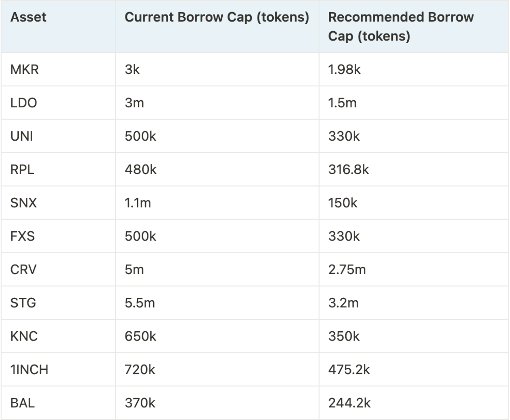Select SNX's current cap of 1.1m

pyautogui.click(x=138, y=203)
